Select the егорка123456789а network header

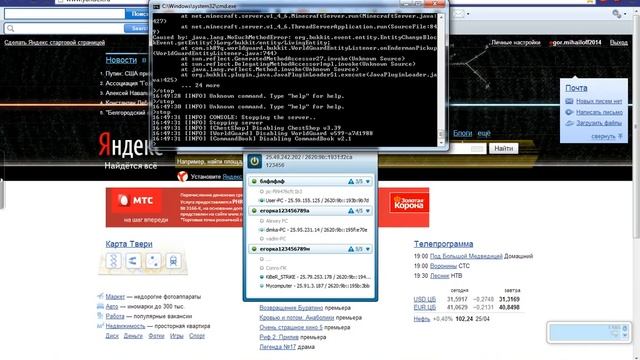[x=310, y=211]
